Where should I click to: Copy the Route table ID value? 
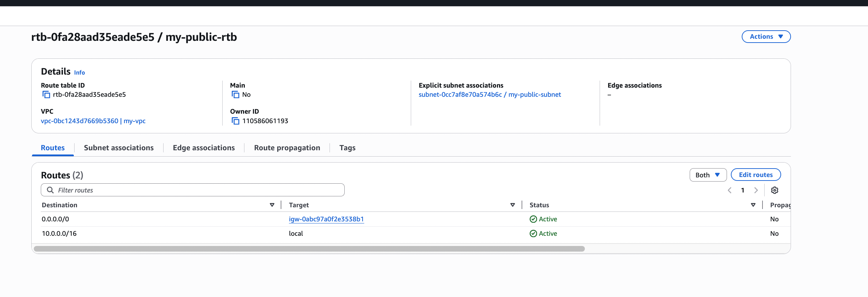tap(46, 95)
